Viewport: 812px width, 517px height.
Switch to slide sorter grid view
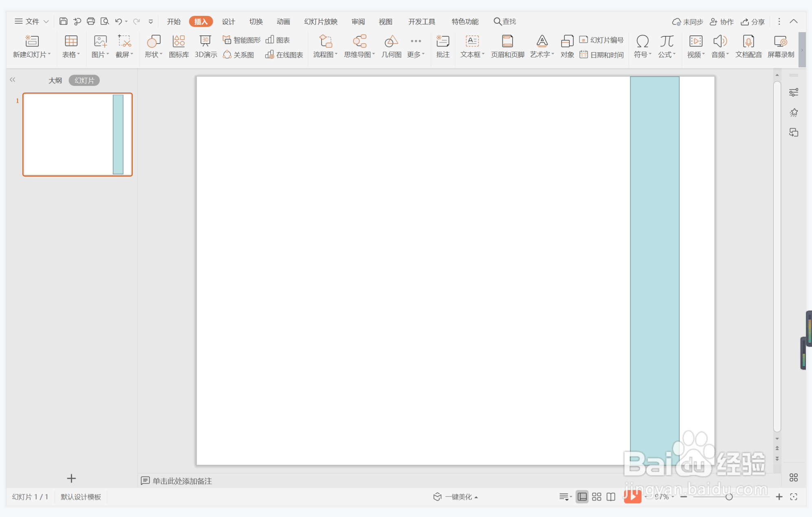point(597,497)
